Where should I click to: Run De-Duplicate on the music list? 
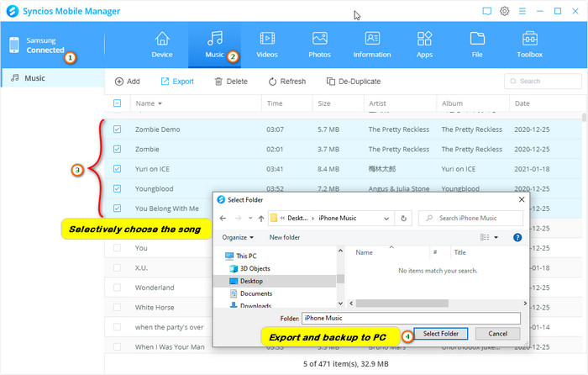(354, 82)
